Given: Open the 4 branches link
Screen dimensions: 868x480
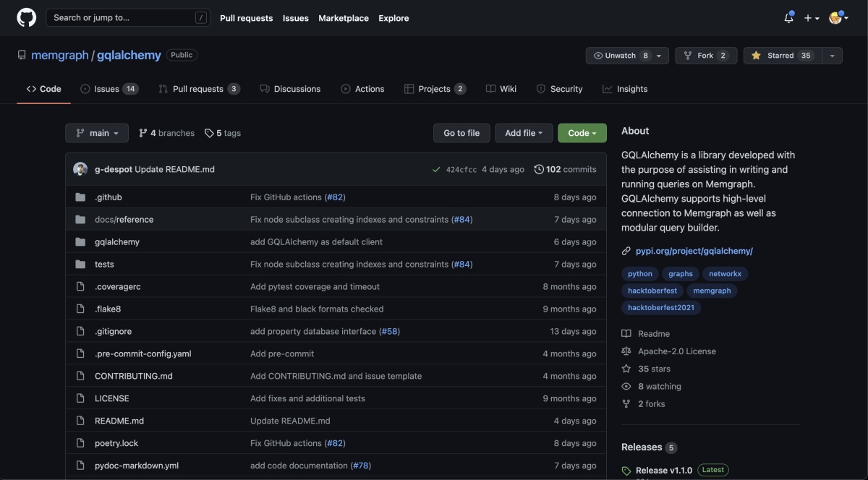Looking at the screenshot, I should click(x=166, y=133).
